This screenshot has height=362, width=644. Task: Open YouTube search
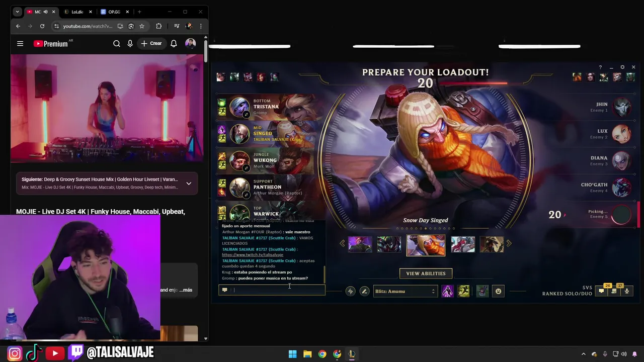click(x=117, y=44)
